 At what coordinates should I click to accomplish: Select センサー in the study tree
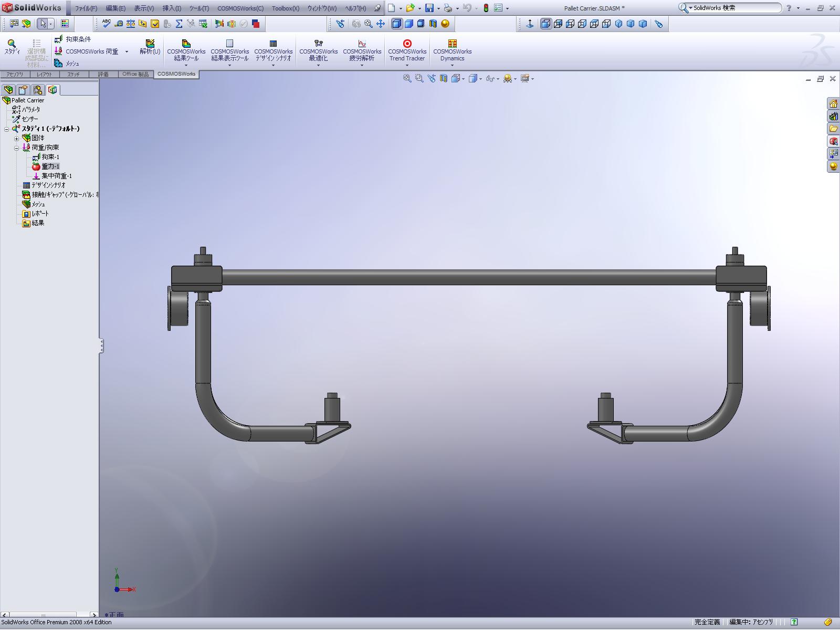click(x=26, y=119)
